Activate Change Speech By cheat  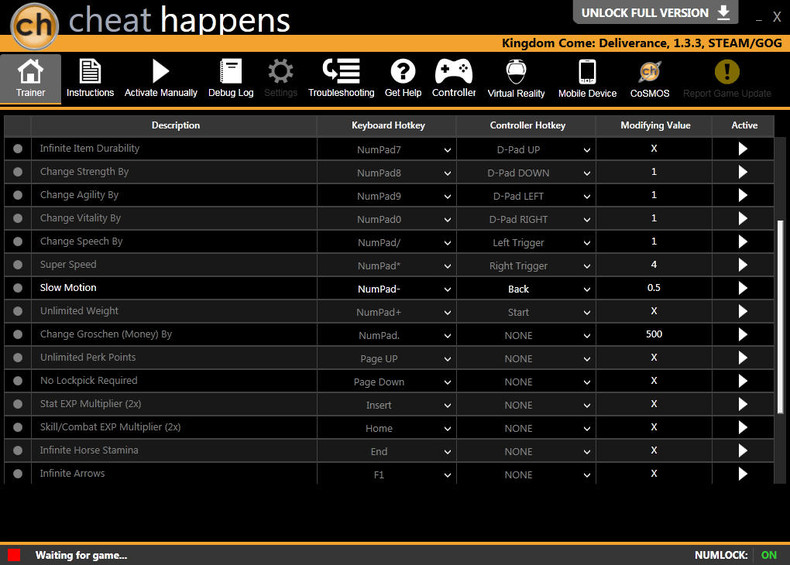click(x=743, y=241)
